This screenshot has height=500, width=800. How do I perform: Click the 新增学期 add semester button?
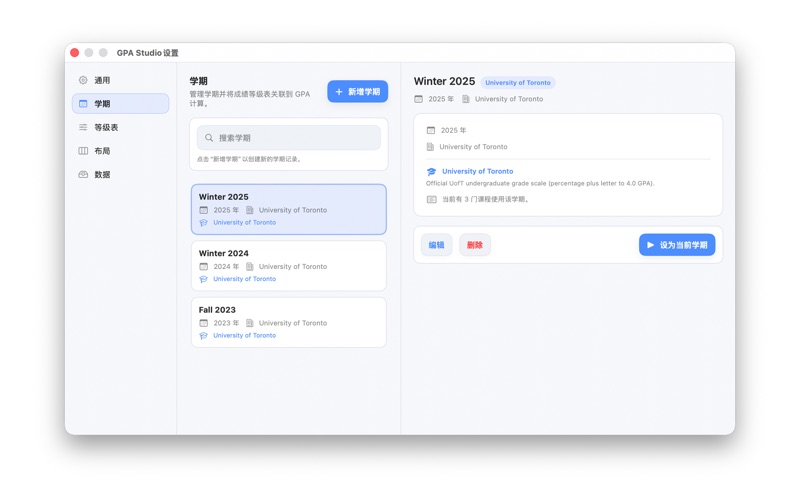point(358,91)
